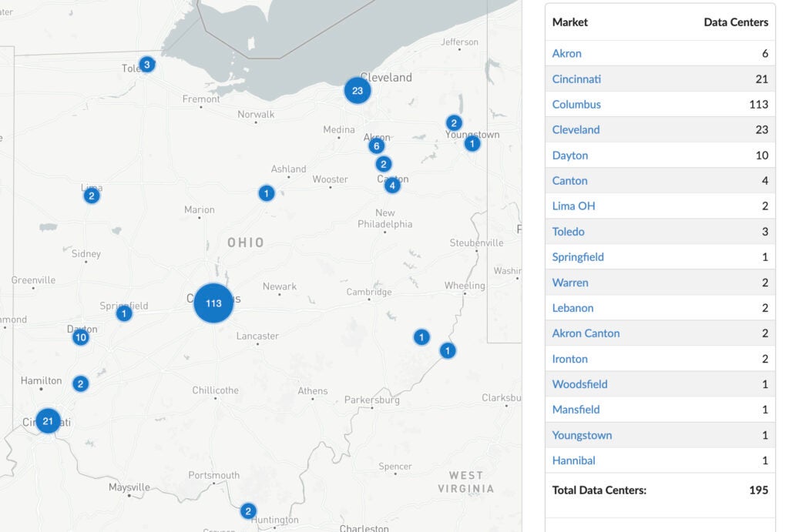Select the 1-count marker near Ashland
The height and width of the screenshot is (532, 789).
pos(267,192)
